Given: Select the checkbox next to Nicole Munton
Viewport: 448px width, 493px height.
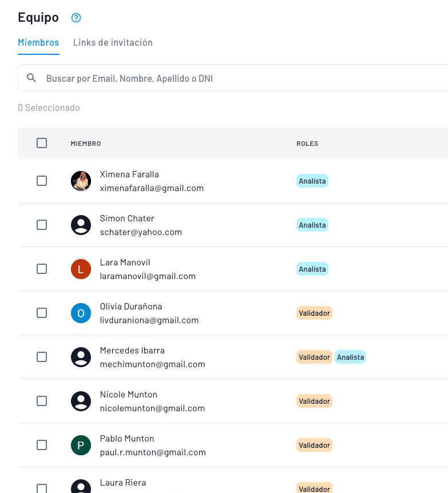Looking at the screenshot, I should click(42, 401).
